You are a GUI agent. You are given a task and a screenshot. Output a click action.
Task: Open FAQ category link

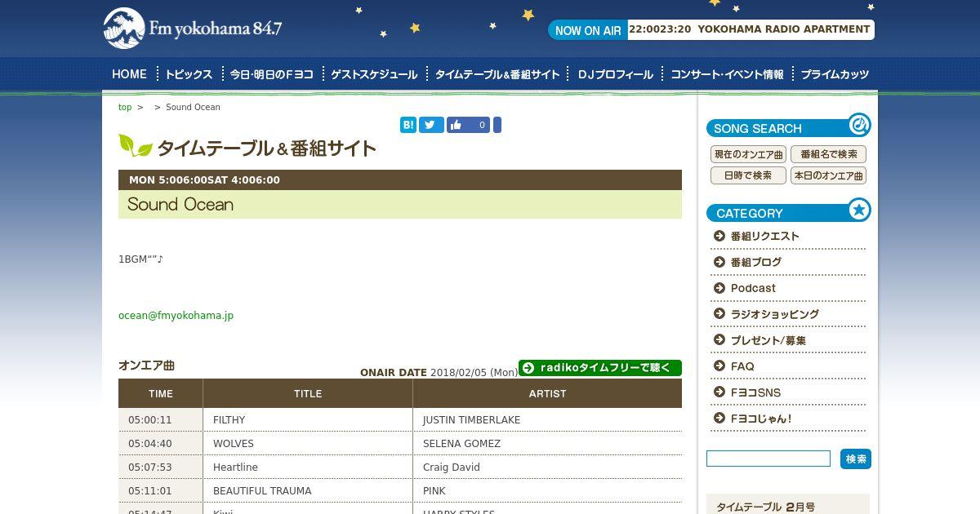click(742, 366)
